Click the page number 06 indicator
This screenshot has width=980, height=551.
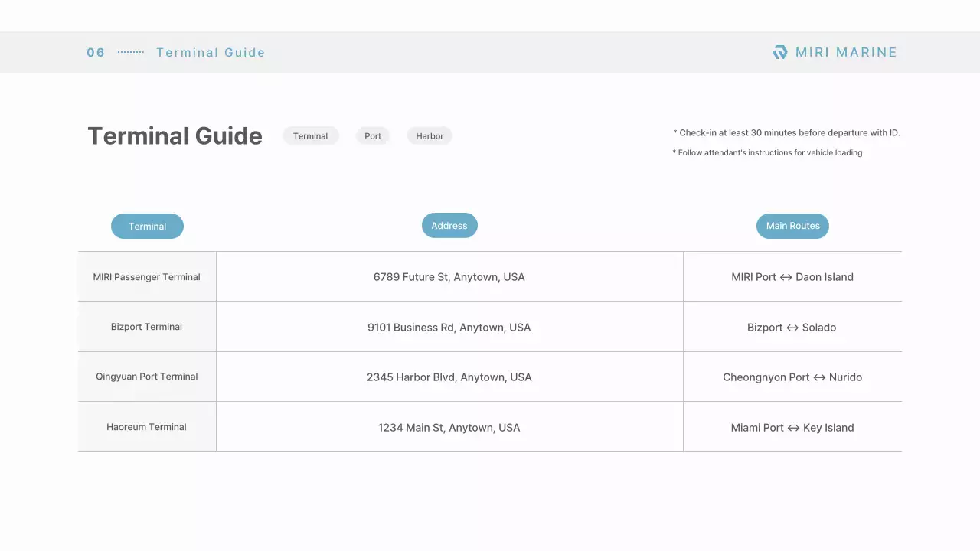95,52
